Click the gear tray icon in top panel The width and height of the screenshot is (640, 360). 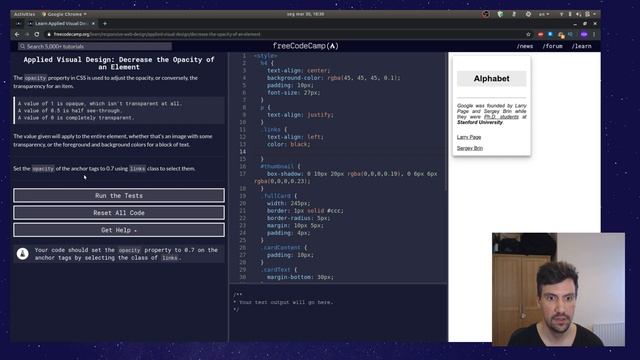click(528, 14)
